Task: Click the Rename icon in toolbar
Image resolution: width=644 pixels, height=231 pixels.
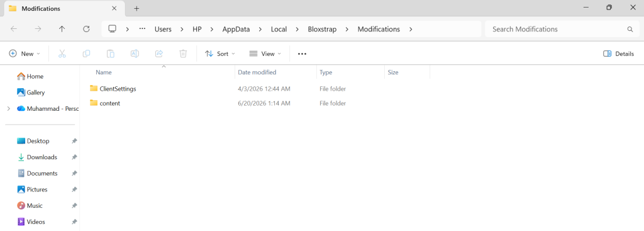Action: (135, 54)
